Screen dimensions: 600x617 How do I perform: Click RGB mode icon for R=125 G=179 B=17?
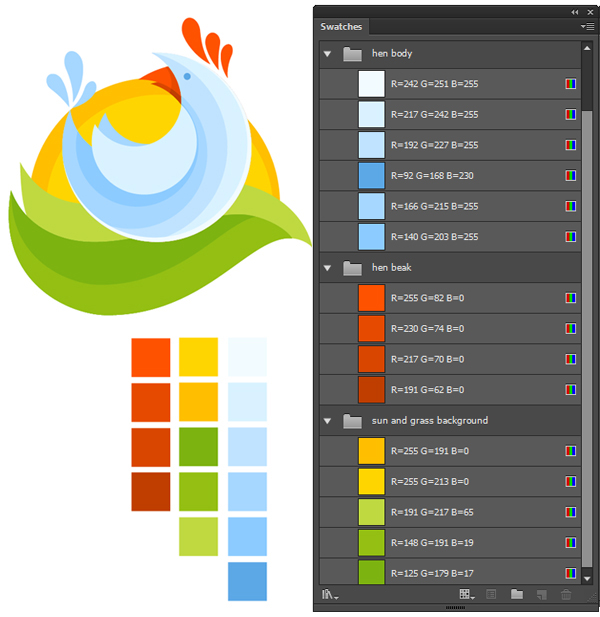(570, 573)
